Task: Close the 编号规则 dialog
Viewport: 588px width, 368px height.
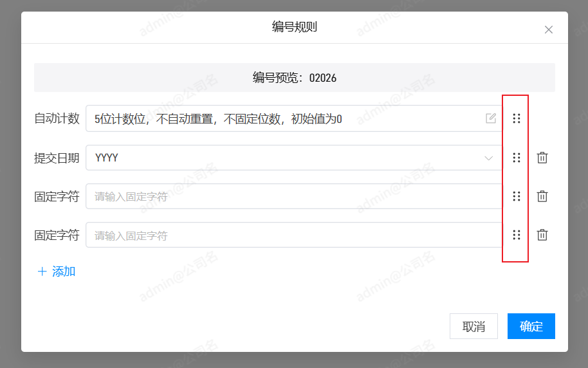Action: (x=548, y=30)
